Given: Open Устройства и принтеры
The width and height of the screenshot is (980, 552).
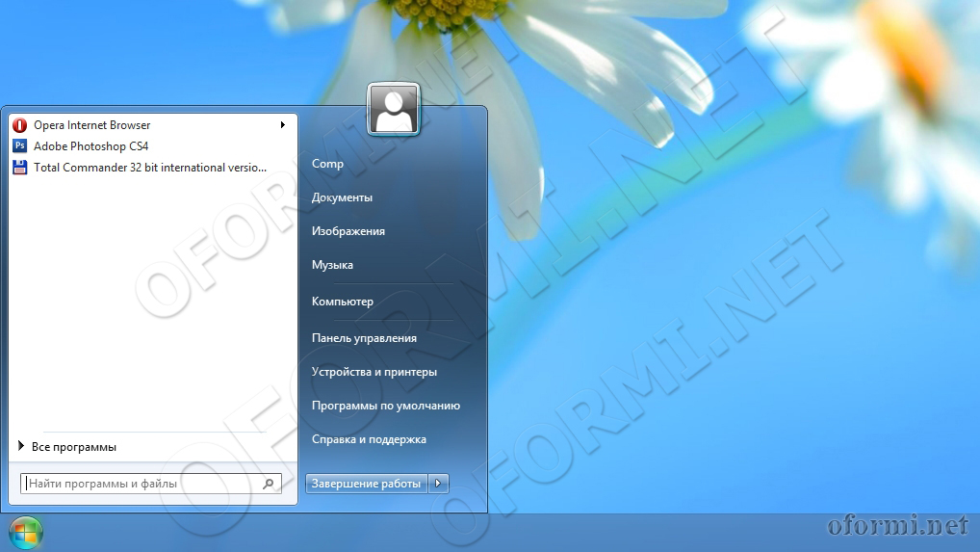Looking at the screenshot, I should pyautogui.click(x=374, y=371).
